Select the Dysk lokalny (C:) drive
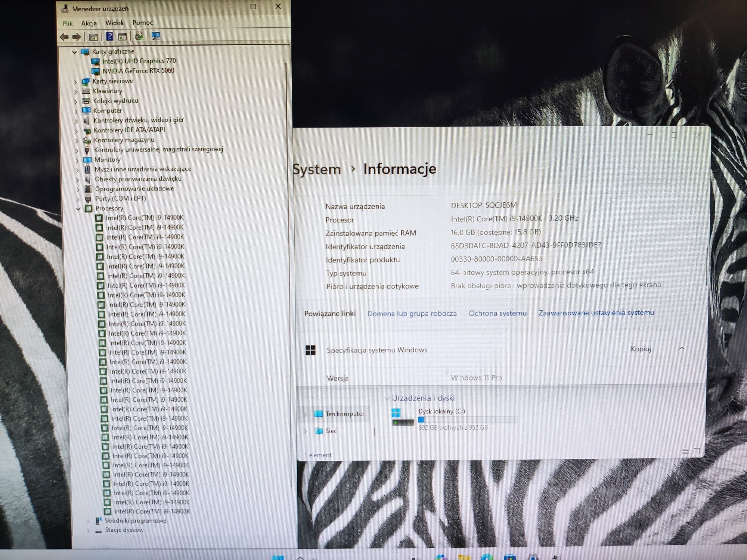Image resolution: width=747 pixels, height=560 pixels. pos(454,419)
